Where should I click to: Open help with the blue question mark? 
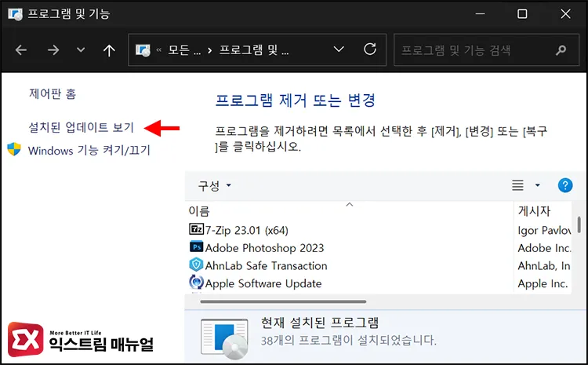565,185
